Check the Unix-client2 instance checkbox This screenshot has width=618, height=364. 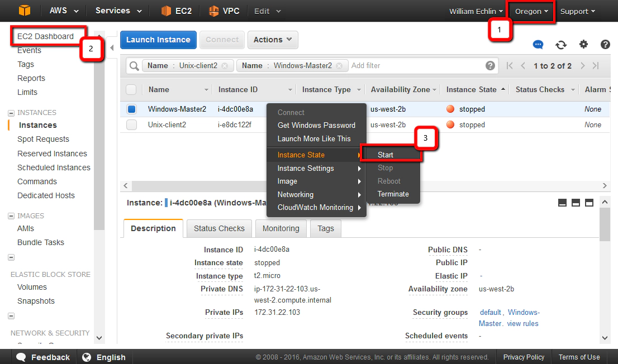pyautogui.click(x=132, y=124)
